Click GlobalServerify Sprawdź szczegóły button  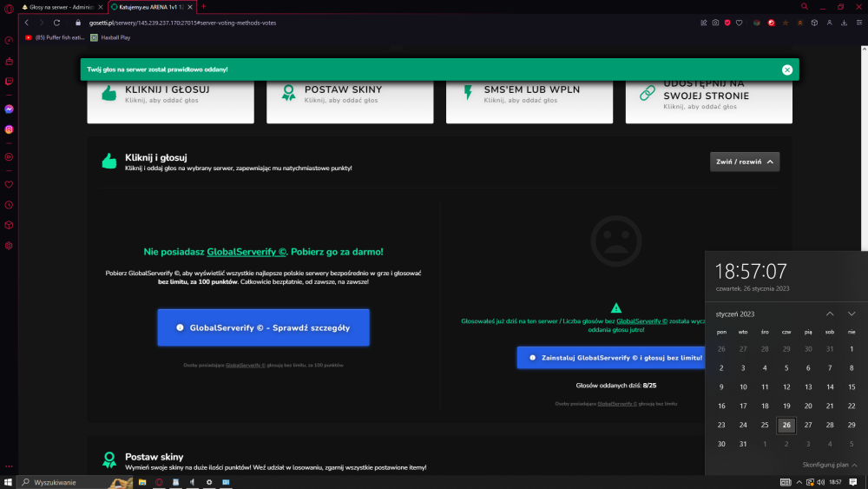pyautogui.click(x=264, y=327)
